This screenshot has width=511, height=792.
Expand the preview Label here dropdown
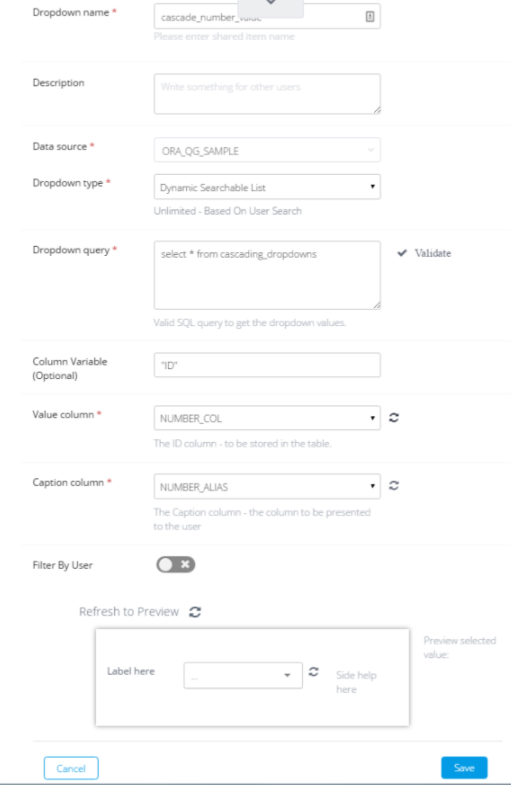point(243,675)
